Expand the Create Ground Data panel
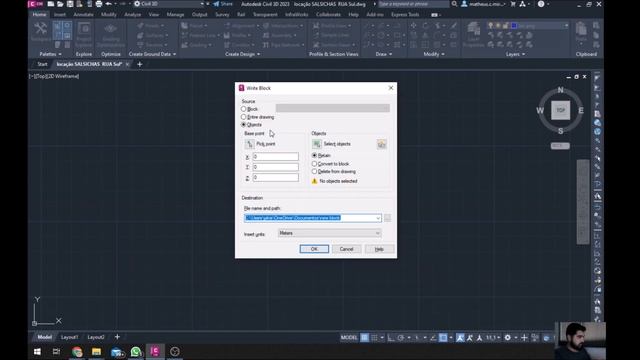Screen dimensions: 640x360 click(x=152, y=54)
